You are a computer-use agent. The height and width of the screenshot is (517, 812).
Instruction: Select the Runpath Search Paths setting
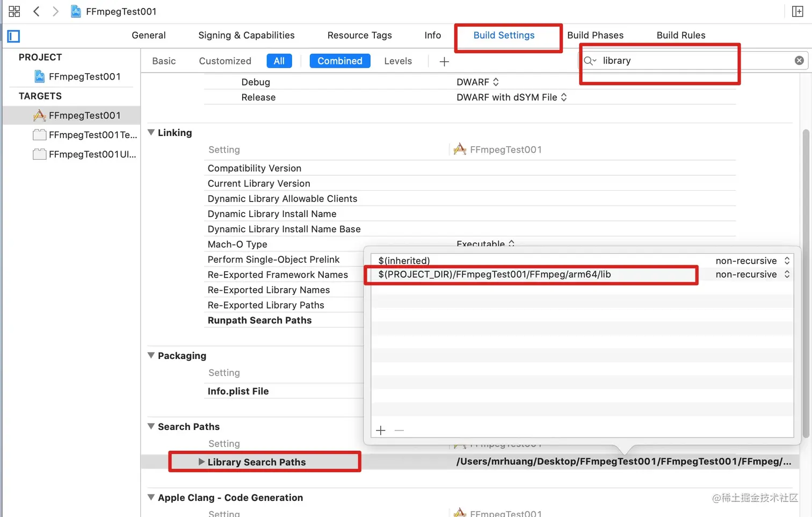pos(260,320)
